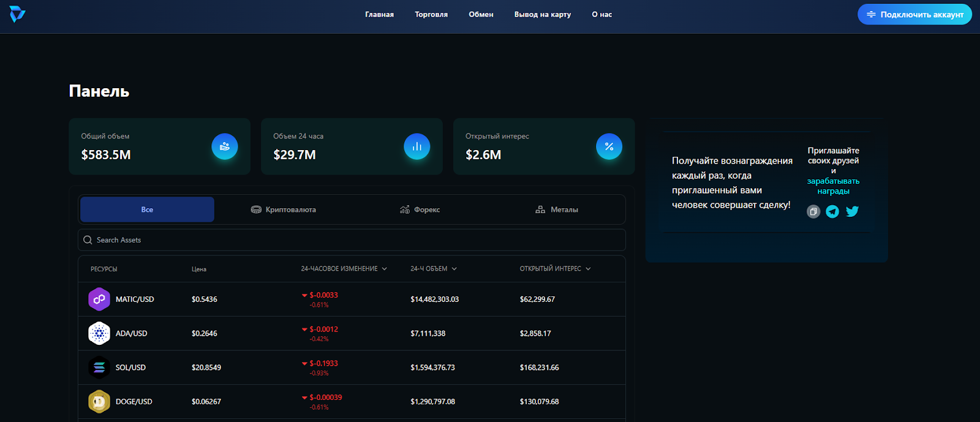Open the Telegram share icon

[x=832, y=211]
